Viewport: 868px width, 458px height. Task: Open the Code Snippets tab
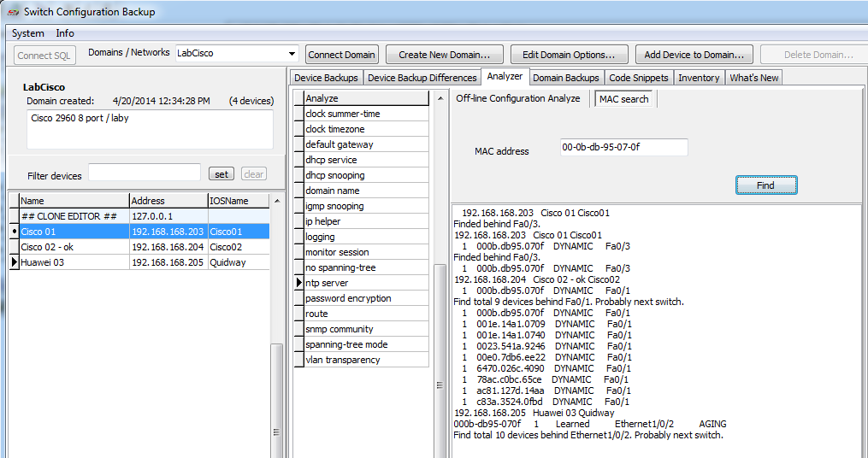pyautogui.click(x=639, y=78)
